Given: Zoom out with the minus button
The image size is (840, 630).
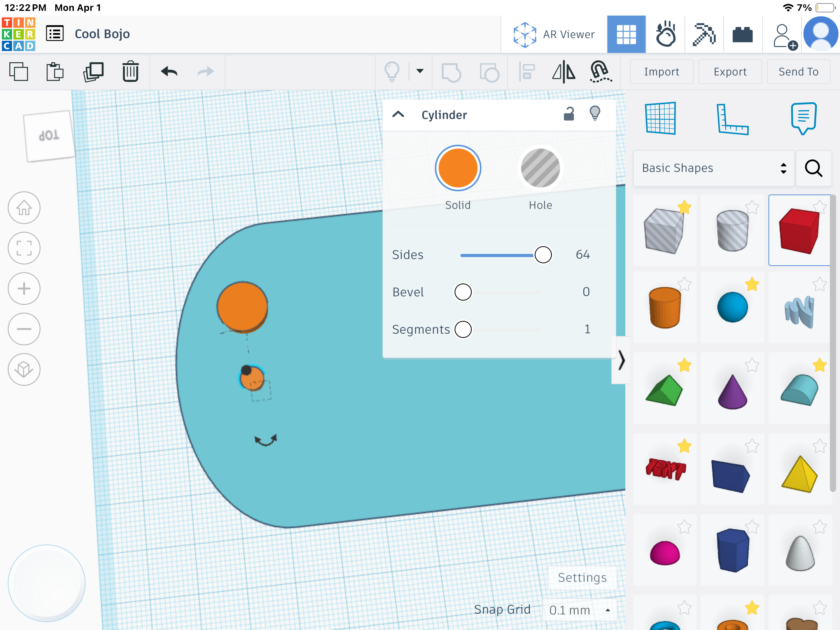Looking at the screenshot, I should (x=24, y=329).
